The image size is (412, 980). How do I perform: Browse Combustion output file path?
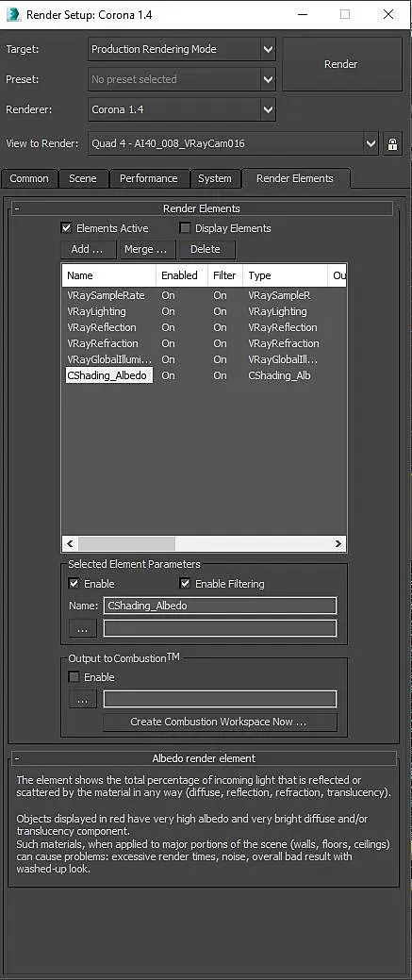[83, 699]
